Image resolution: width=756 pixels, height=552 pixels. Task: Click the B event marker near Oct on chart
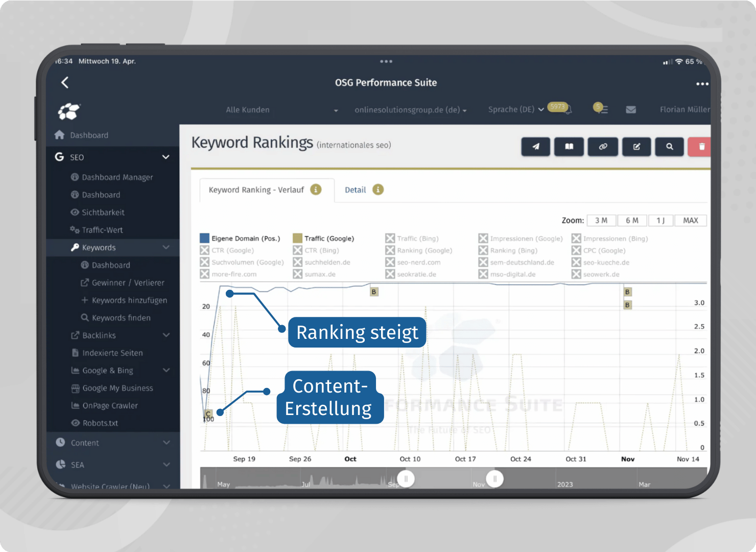374,292
